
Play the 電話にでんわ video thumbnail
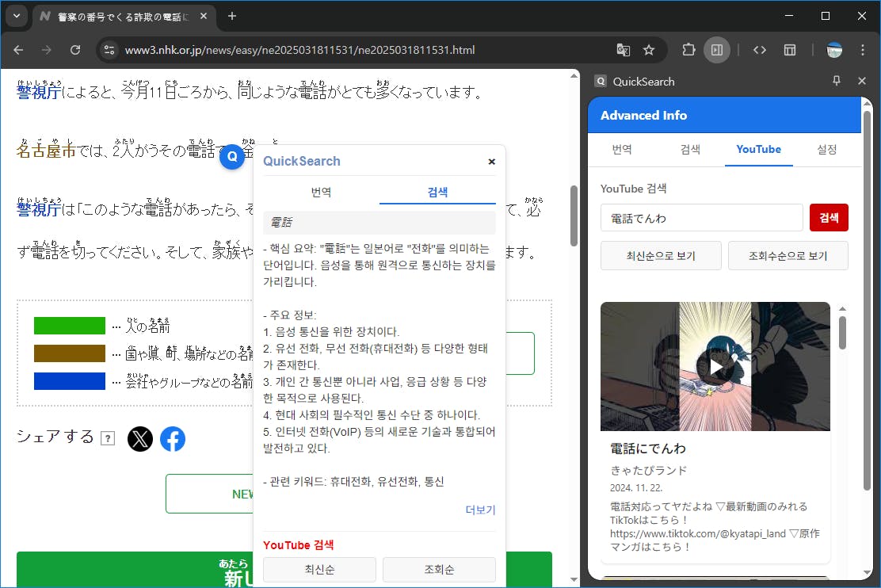(x=715, y=367)
